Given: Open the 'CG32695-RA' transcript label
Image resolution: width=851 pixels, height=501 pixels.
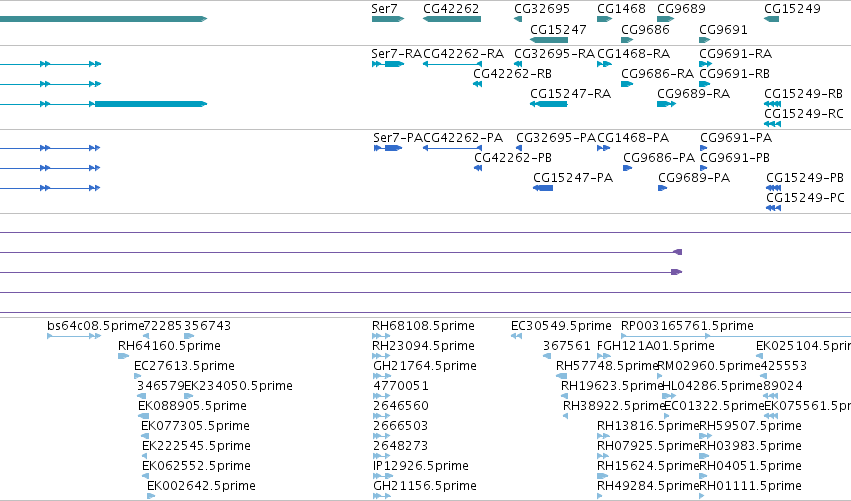Looking at the screenshot, I should pos(554,54).
